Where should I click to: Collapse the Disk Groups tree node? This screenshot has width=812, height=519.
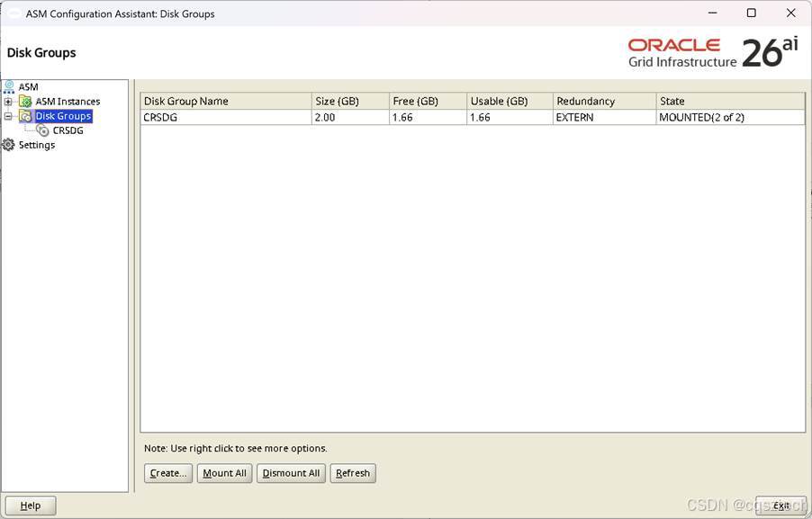tap(8, 116)
